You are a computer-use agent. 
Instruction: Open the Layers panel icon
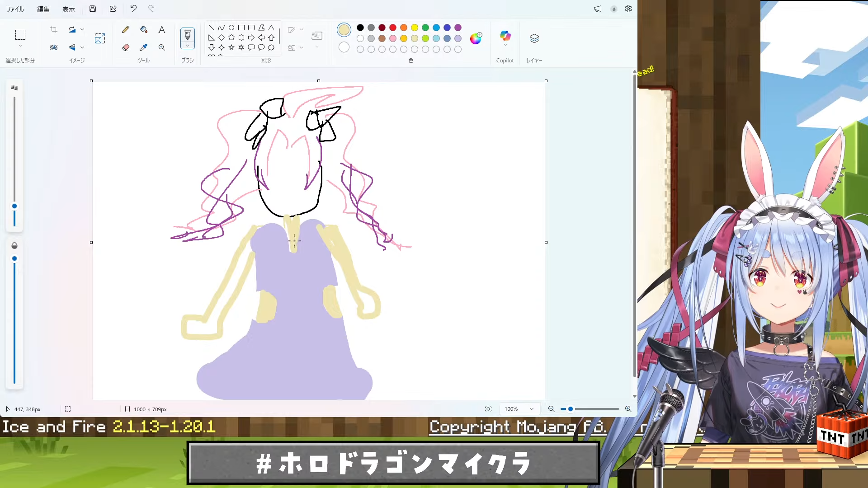pos(534,38)
